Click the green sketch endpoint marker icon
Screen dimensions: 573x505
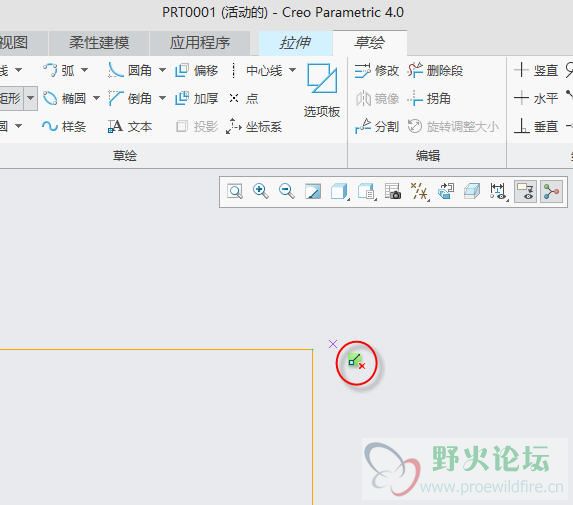pos(356,361)
